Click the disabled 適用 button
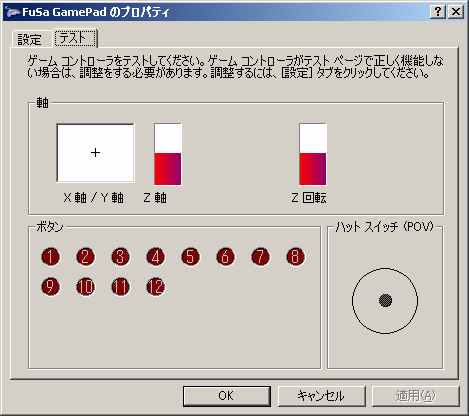The image size is (469, 416). 415,396
